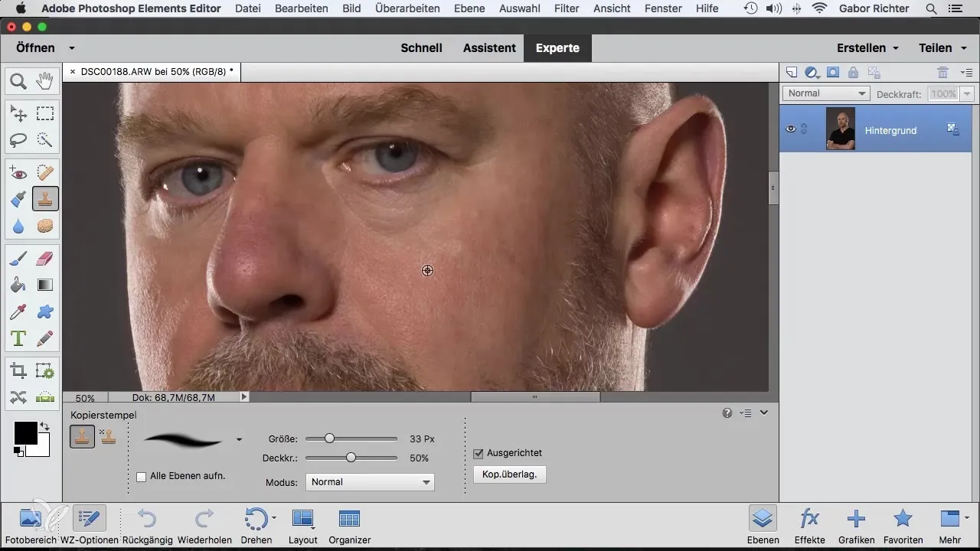Open the Filter menu
The image size is (980, 551).
(566, 8)
